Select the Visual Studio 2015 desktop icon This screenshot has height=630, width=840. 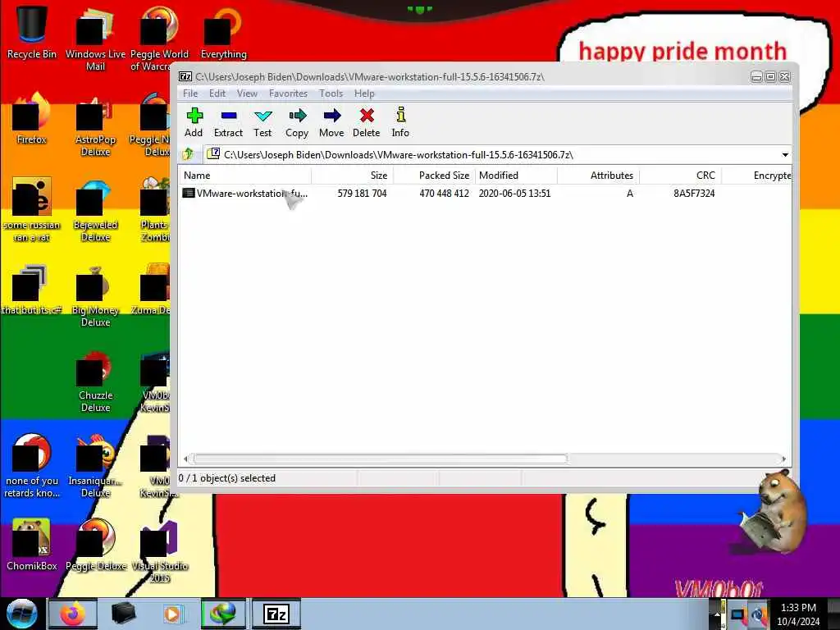[160, 550]
